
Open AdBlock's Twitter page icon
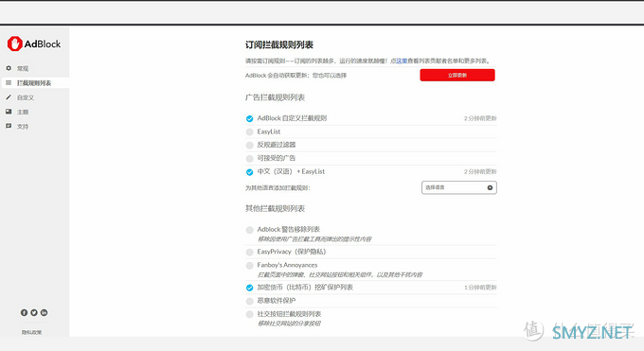coord(34,313)
